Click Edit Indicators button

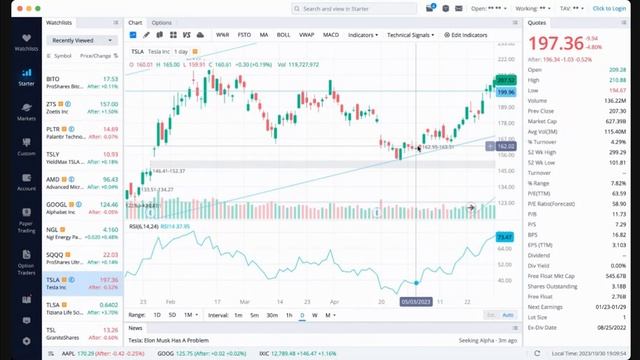tap(466, 35)
